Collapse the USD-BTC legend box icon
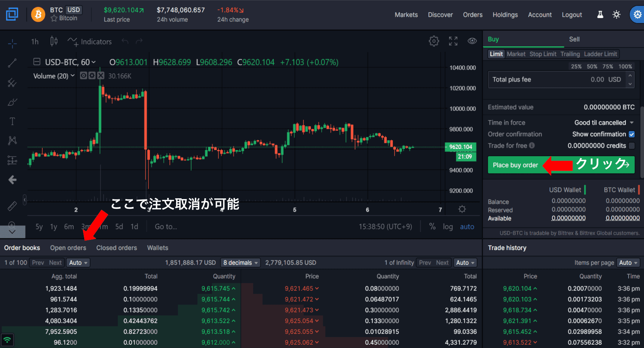 pyautogui.click(x=37, y=62)
